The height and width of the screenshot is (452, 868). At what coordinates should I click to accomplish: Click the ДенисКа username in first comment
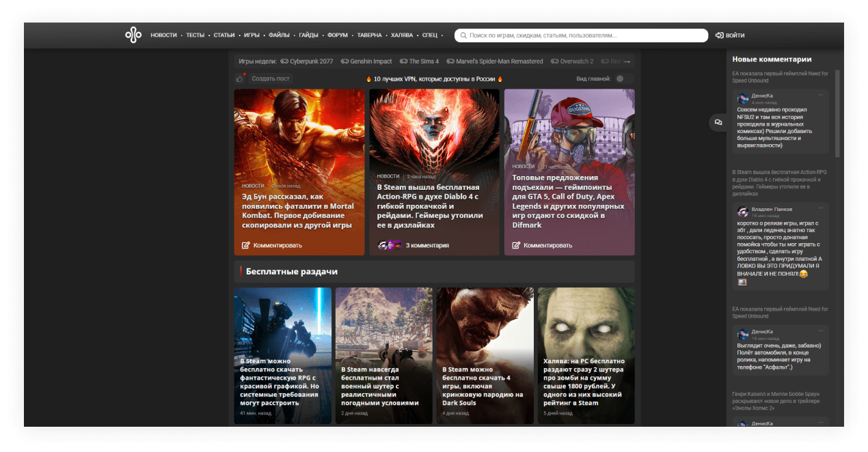click(x=762, y=96)
